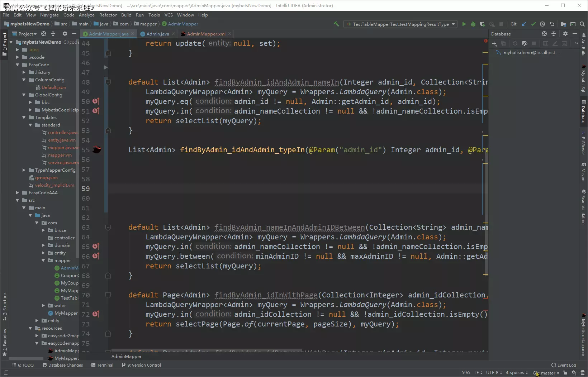The height and width of the screenshot is (377, 588).
Task: Switch to the AdminMapper.xml editor tab
Action: pos(206,34)
